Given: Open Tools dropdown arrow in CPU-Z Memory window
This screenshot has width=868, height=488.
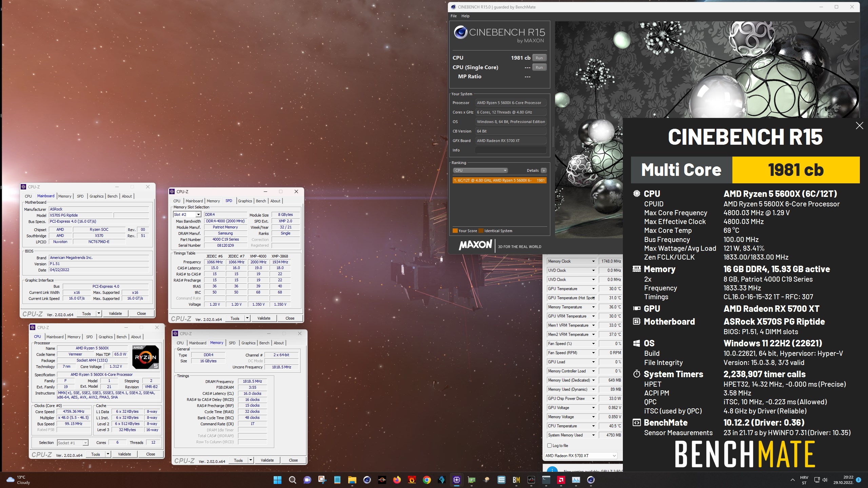Looking at the screenshot, I should 251,460.
